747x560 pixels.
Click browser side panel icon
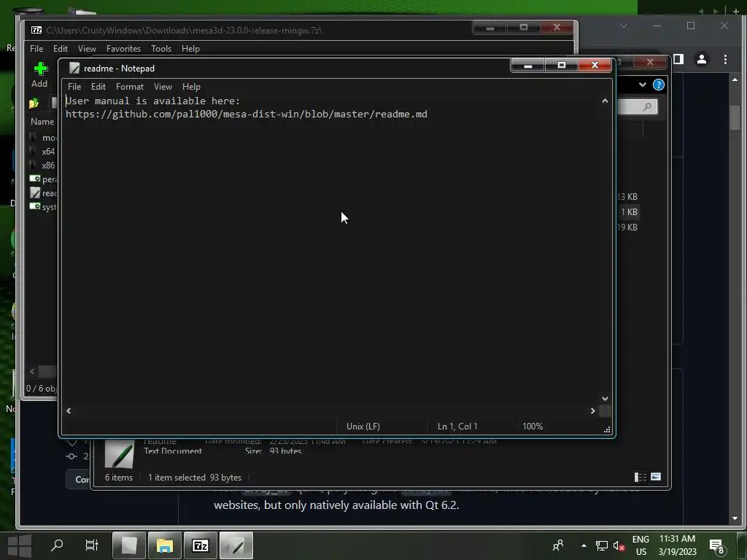678,59
